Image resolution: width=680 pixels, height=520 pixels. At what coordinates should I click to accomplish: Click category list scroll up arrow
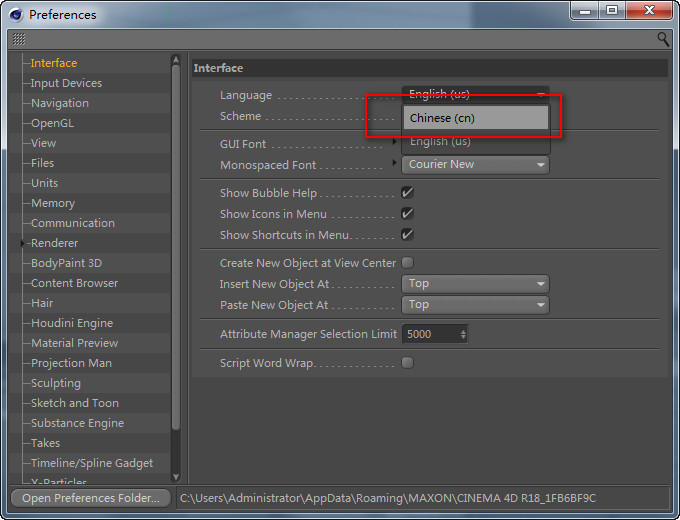tap(176, 59)
